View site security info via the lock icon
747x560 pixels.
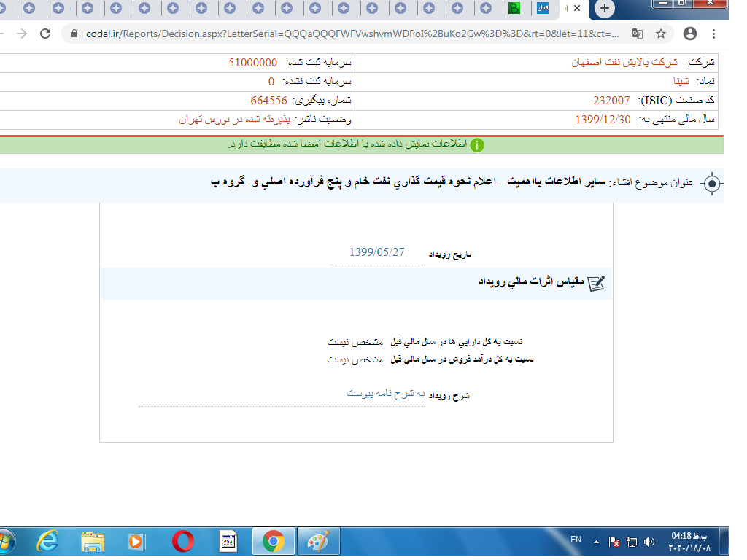[74, 34]
